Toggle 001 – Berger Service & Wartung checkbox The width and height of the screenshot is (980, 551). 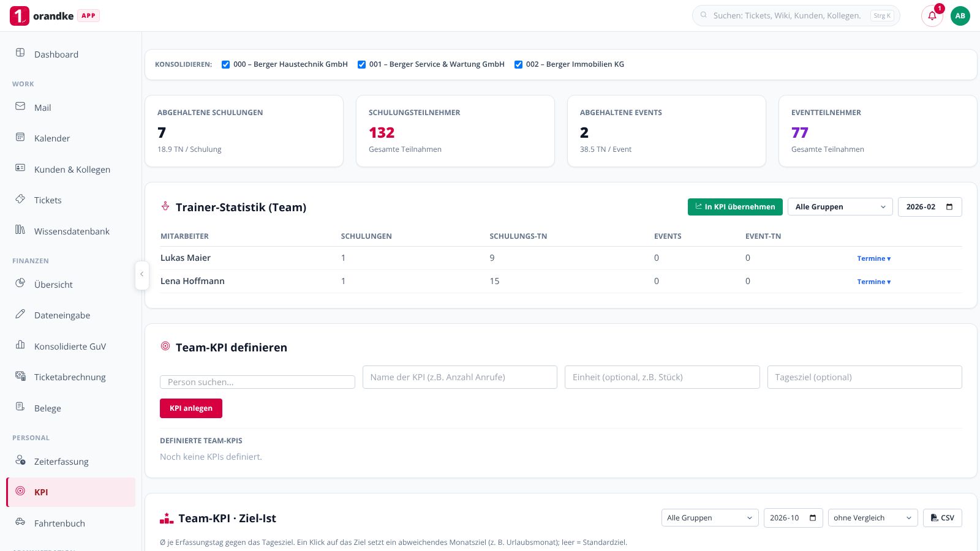361,64
